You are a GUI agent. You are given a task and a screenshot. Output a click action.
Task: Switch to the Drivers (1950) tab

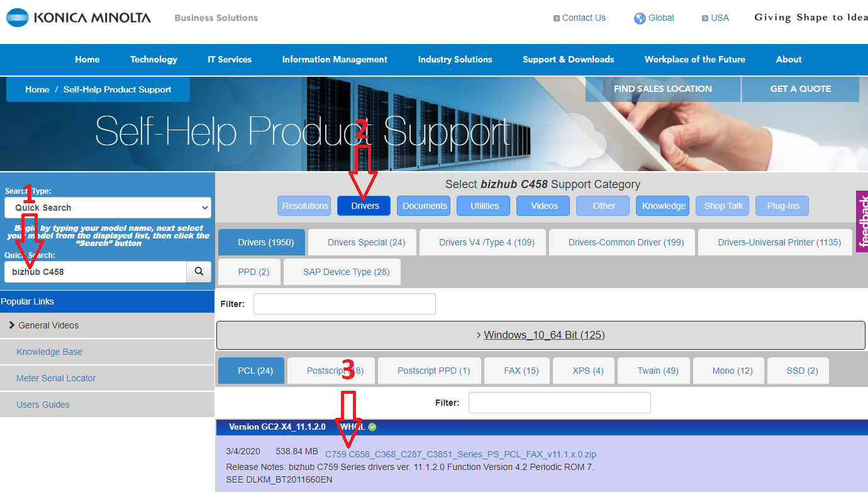[x=262, y=242]
